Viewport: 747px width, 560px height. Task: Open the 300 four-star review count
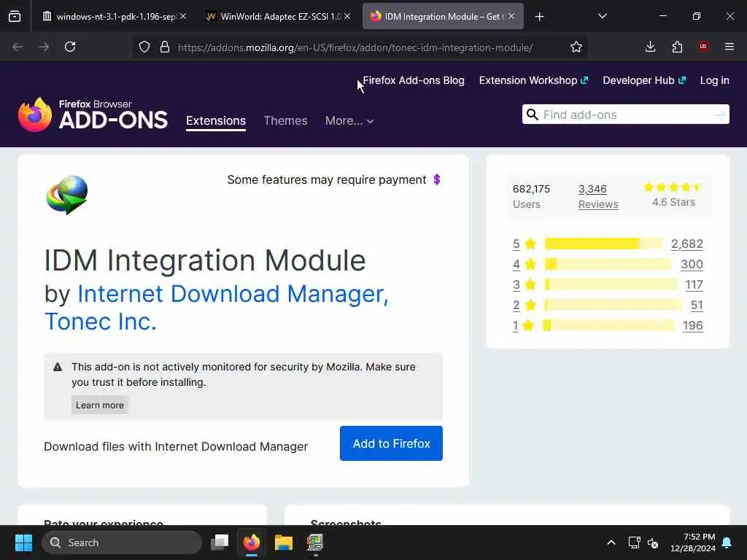(692, 264)
